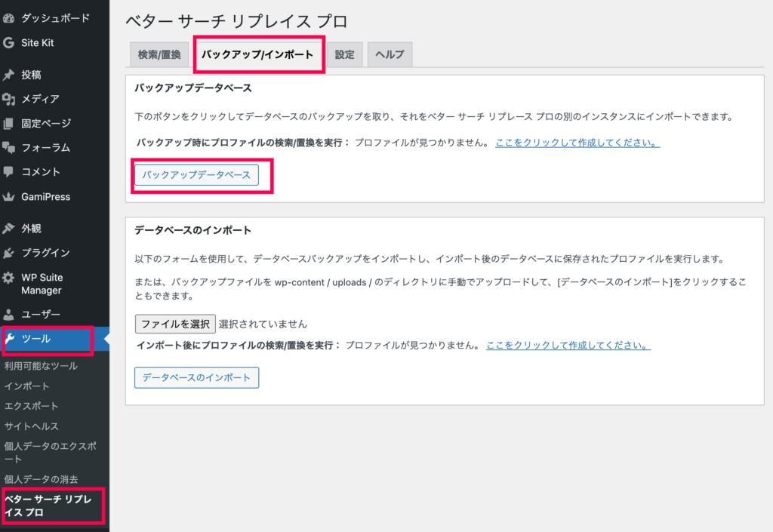Open the プラグイン menu label
The height and width of the screenshot is (532, 773).
pos(45,253)
